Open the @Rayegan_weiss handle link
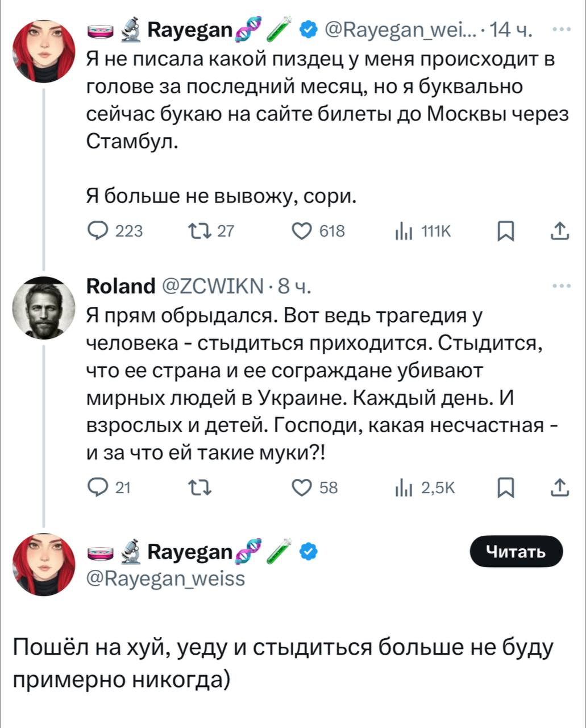Screen dimensions: 586x728 coord(165,578)
